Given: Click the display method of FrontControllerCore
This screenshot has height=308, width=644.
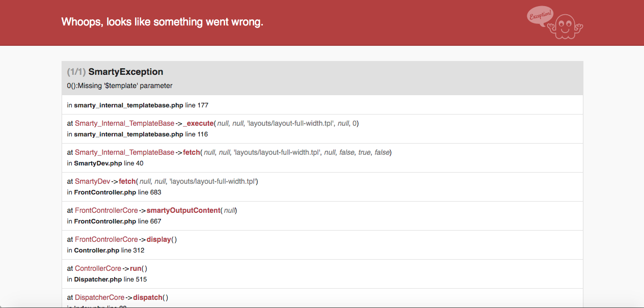Looking at the screenshot, I should coord(158,239).
